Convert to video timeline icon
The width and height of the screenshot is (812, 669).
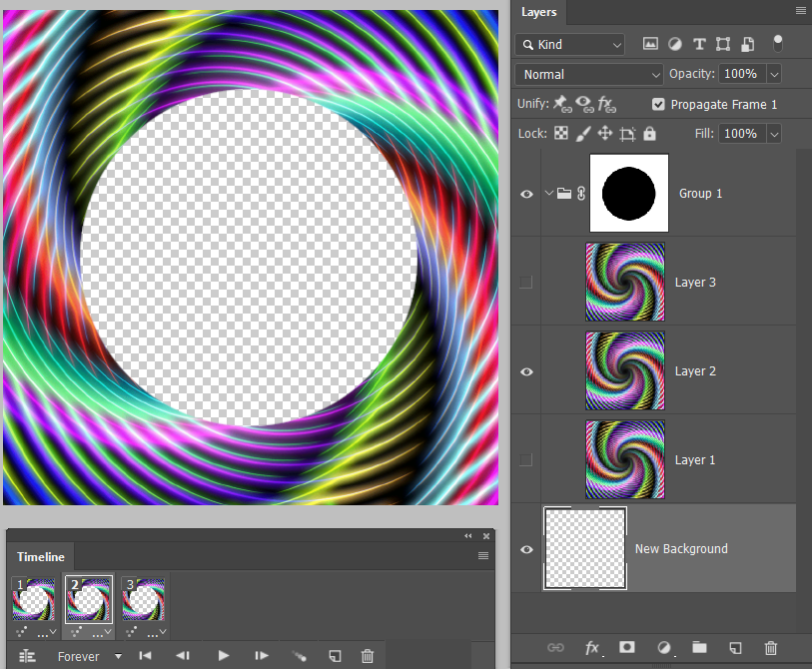[x=27, y=656]
